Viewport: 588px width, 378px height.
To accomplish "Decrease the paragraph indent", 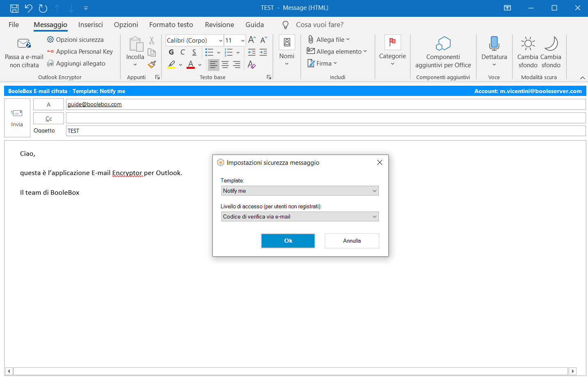I will point(252,52).
